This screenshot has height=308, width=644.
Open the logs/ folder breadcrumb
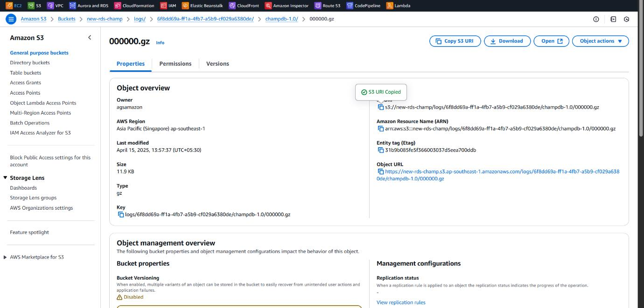coord(140,19)
